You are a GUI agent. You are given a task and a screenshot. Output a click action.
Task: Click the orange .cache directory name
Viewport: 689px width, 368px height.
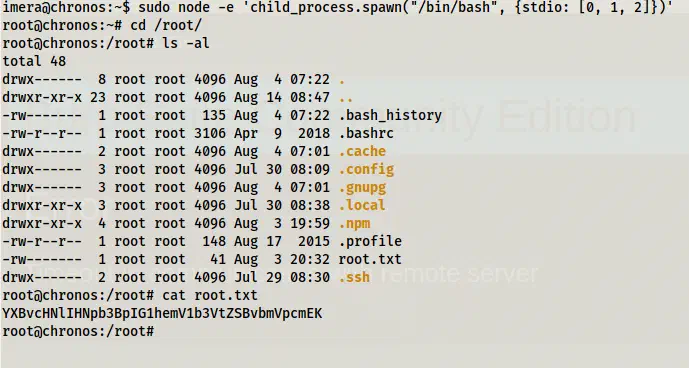point(362,151)
